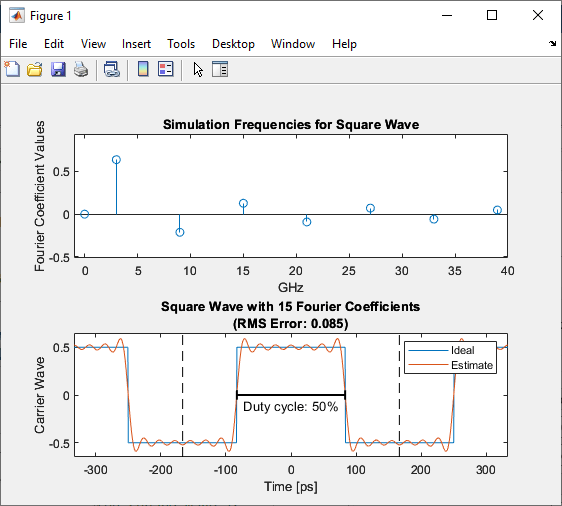Click the dock figure arrow at the menu bar's end
Image resolution: width=562 pixels, height=506 pixels.
coord(552,43)
